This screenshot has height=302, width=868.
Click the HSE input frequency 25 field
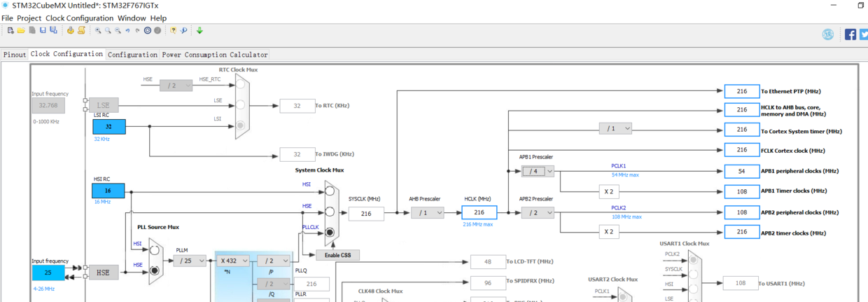48,273
